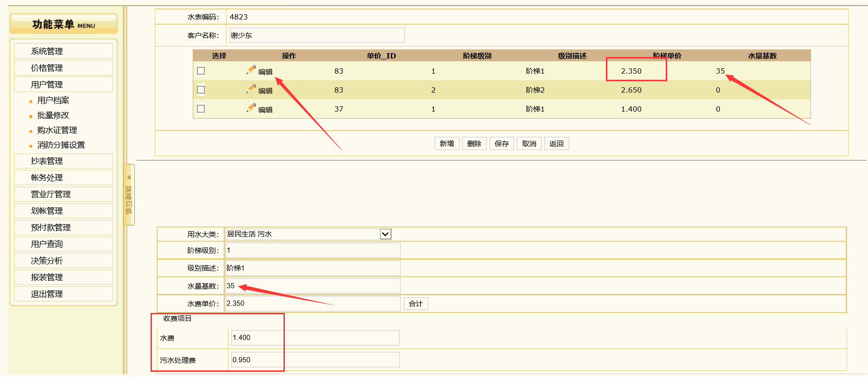Focus the 污水处理费 input field

pyautogui.click(x=315, y=360)
